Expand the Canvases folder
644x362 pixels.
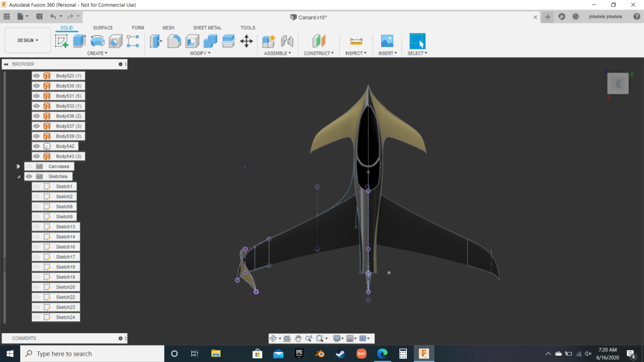[x=18, y=167]
